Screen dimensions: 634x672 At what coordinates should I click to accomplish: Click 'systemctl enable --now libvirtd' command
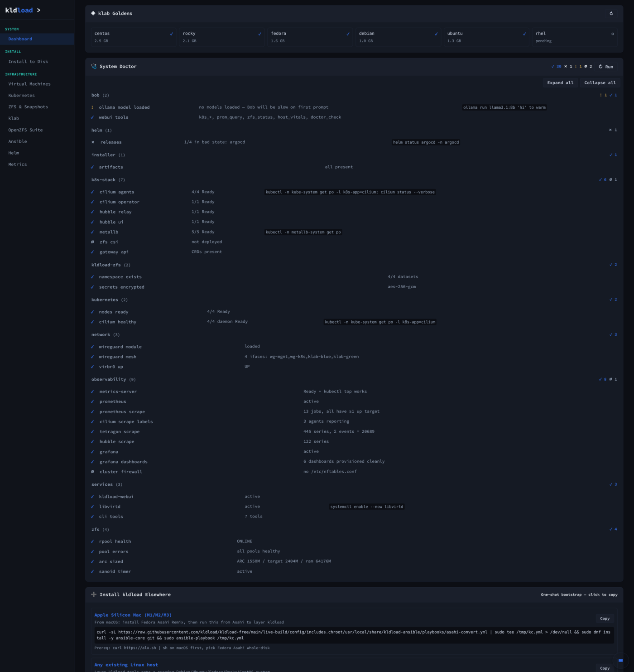pyautogui.click(x=367, y=507)
